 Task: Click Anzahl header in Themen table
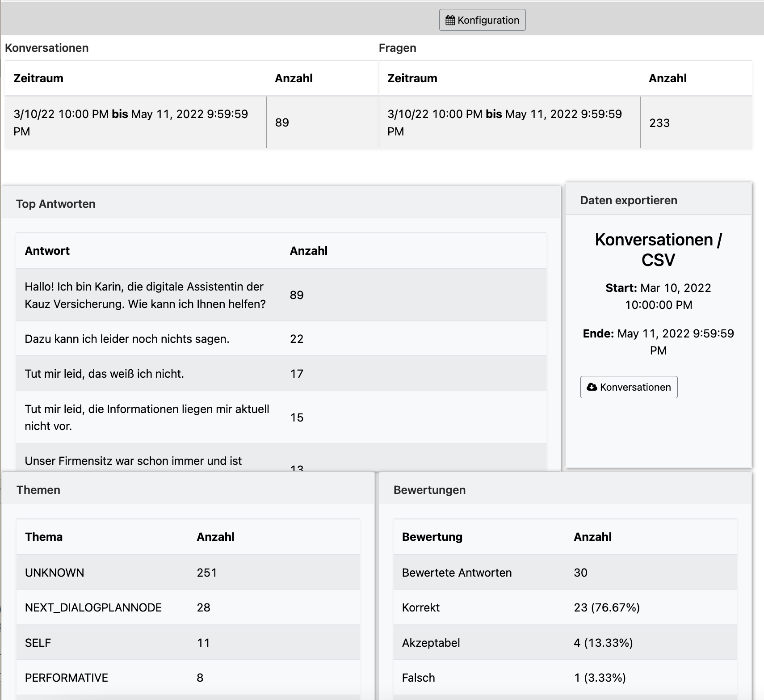[x=215, y=537]
